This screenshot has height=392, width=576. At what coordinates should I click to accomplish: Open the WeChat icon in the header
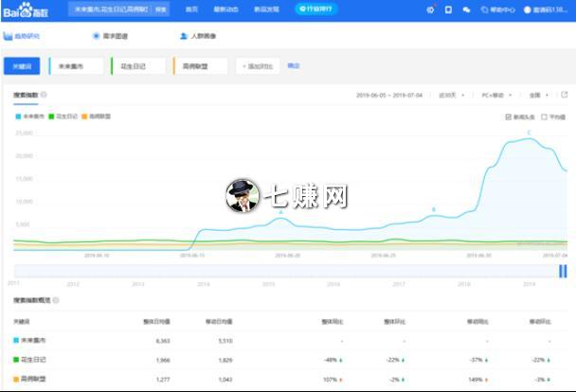coord(466,9)
